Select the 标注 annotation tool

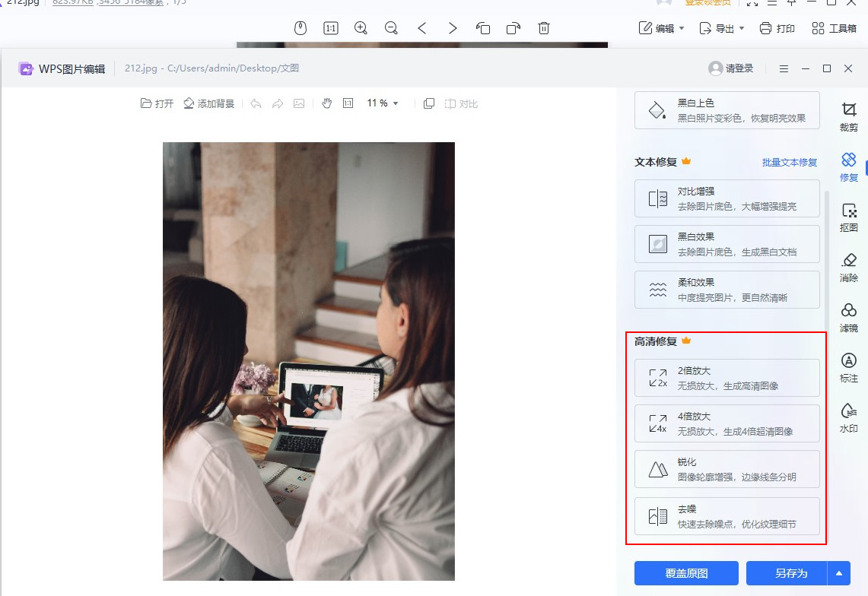tap(848, 367)
